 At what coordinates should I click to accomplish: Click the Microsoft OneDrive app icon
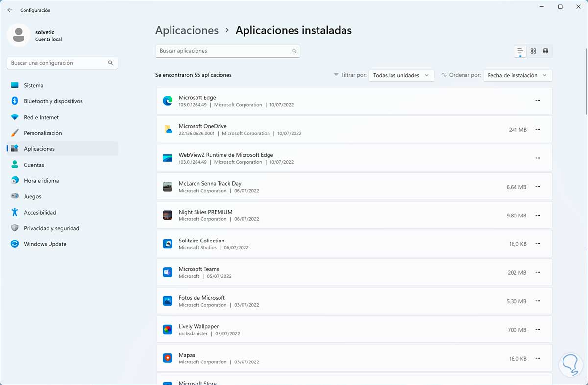coord(168,130)
